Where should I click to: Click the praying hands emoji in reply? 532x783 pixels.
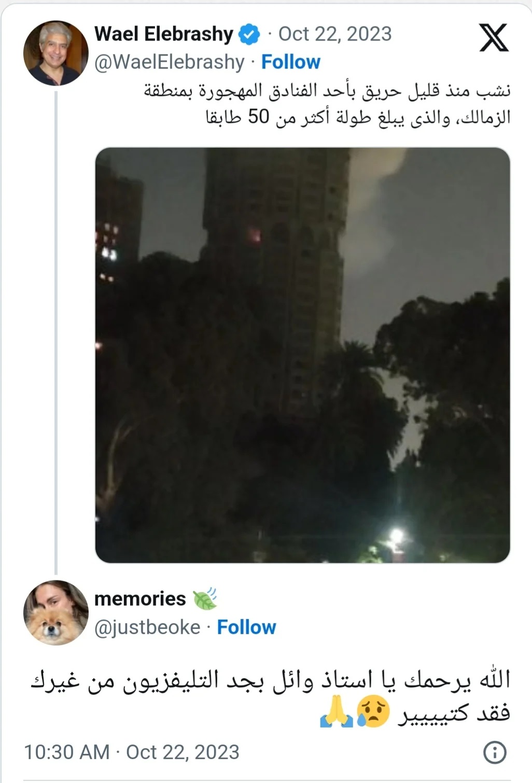tap(336, 713)
